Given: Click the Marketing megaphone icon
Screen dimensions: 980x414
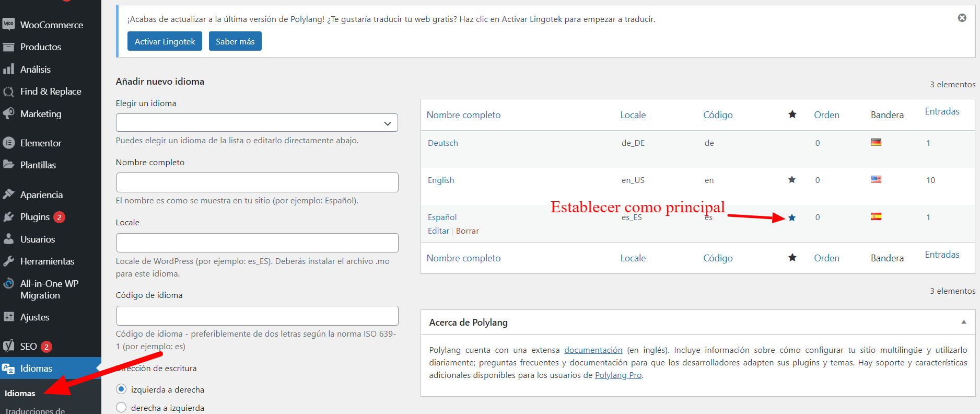Looking at the screenshot, I should [x=8, y=113].
